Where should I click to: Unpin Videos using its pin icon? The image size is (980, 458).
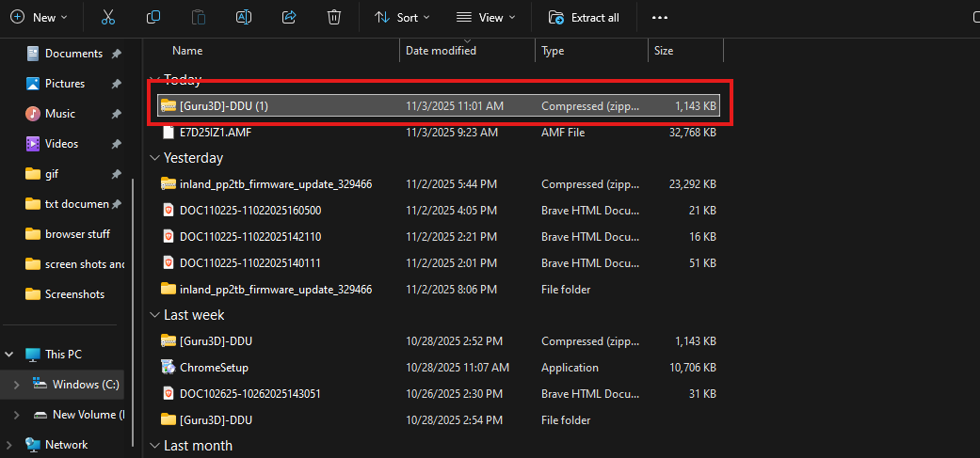pyautogui.click(x=116, y=144)
